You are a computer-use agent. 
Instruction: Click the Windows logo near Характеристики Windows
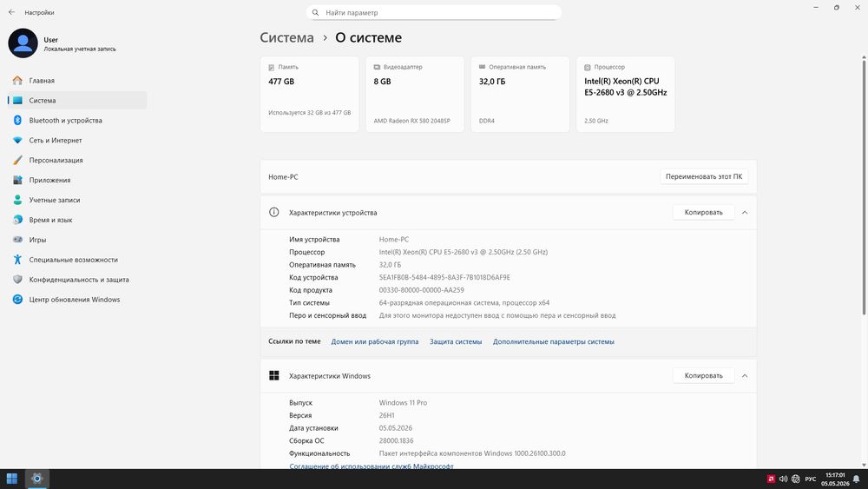pyautogui.click(x=274, y=375)
